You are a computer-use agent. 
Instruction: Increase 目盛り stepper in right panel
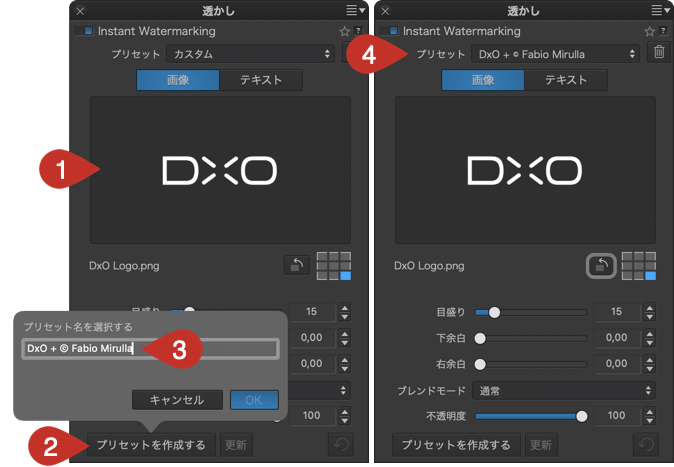point(649,308)
